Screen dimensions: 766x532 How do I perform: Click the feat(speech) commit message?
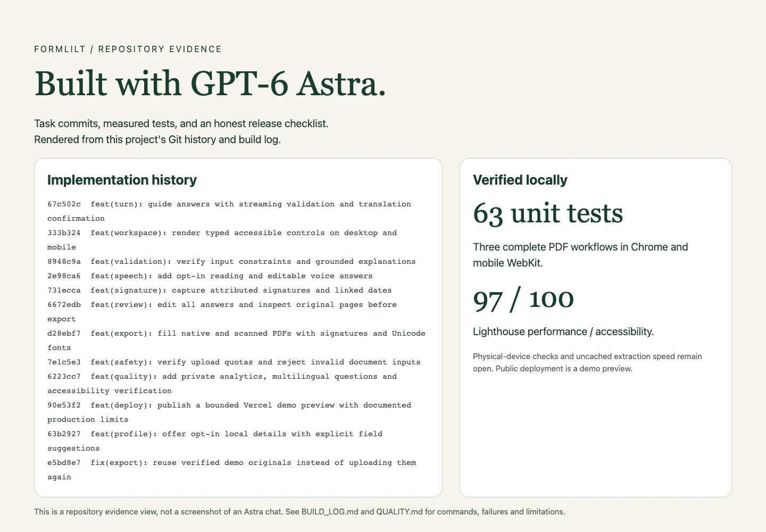coord(231,276)
